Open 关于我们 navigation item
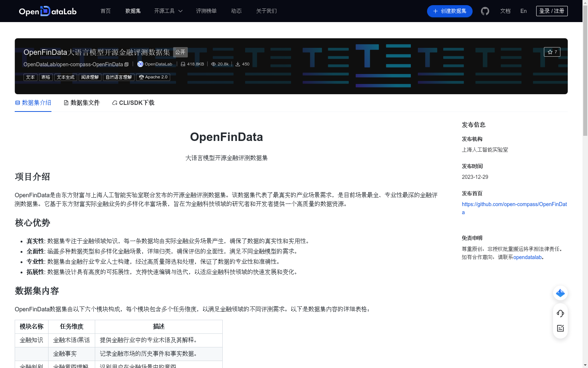Viewport: 588px width, 368px height. [x=266, y=11]
